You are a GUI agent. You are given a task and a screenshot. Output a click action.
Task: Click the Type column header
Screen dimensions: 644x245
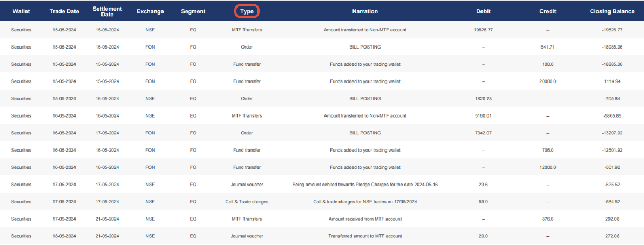pos(247,11)
